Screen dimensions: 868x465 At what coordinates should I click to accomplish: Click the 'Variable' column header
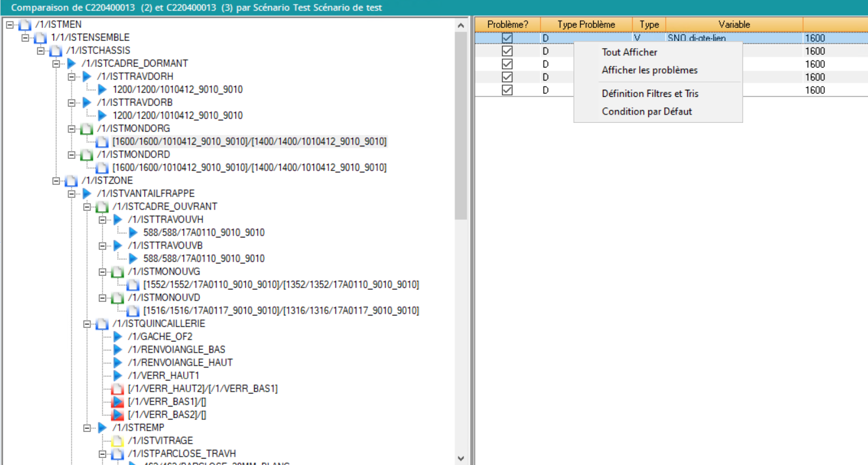[x=734, y=25]
